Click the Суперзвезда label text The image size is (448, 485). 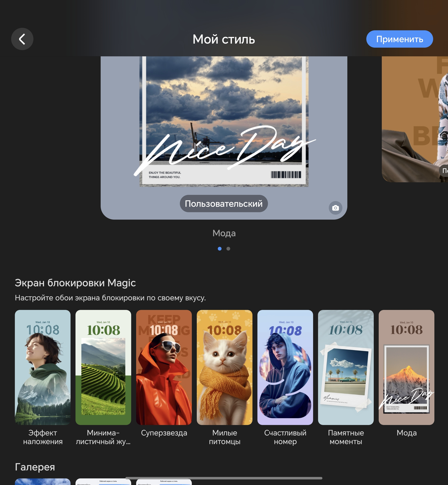coord(164,433)
